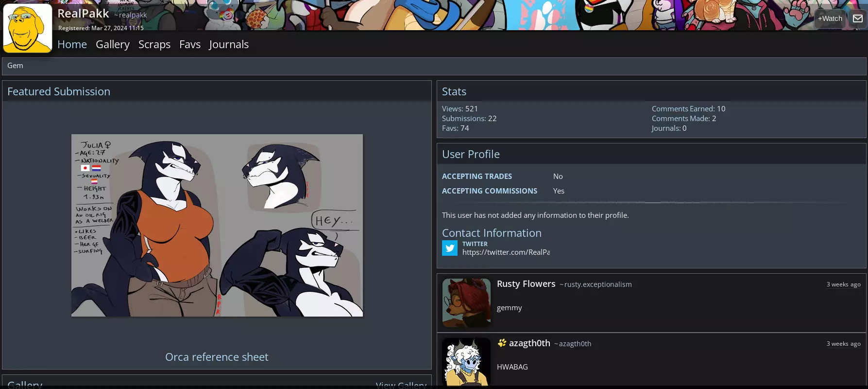Open RealPakk's yellow avatar image

[28, 28]
